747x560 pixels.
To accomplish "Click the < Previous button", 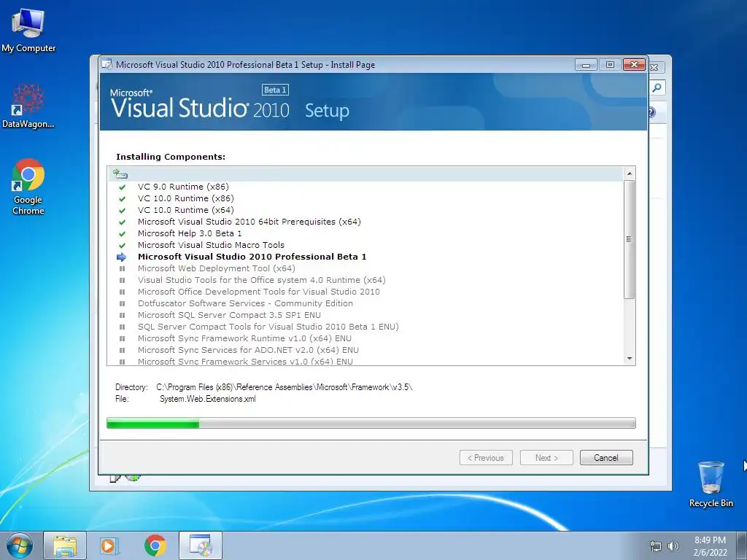I will point(486,458).
